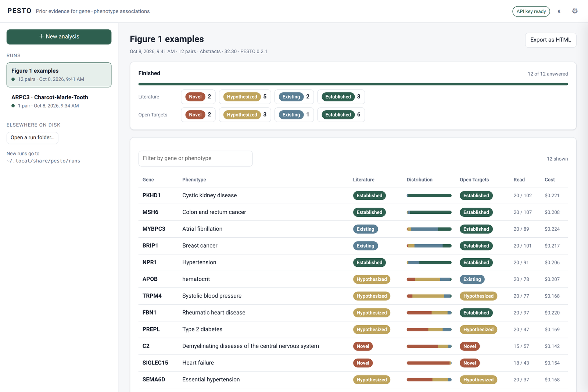Viewport: 588px width, 392px height.
Task: Filter Literature by the Novel chip
Action: click(198, 97)
